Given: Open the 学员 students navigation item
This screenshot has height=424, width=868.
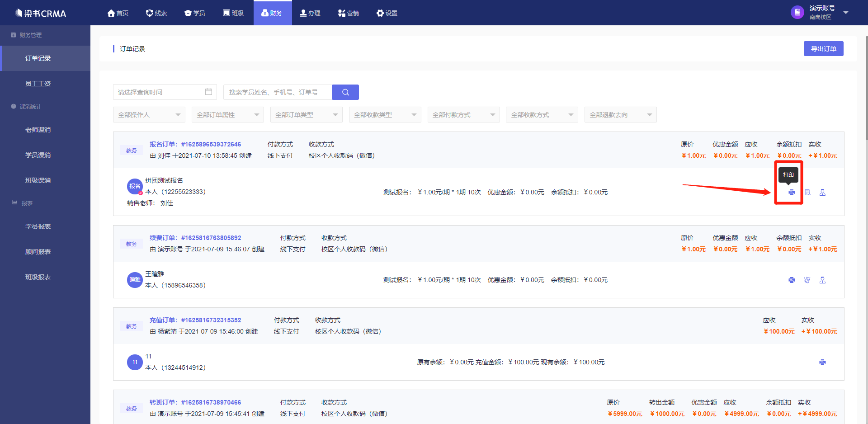Looking at the screenshot, I should coord(195,13).
